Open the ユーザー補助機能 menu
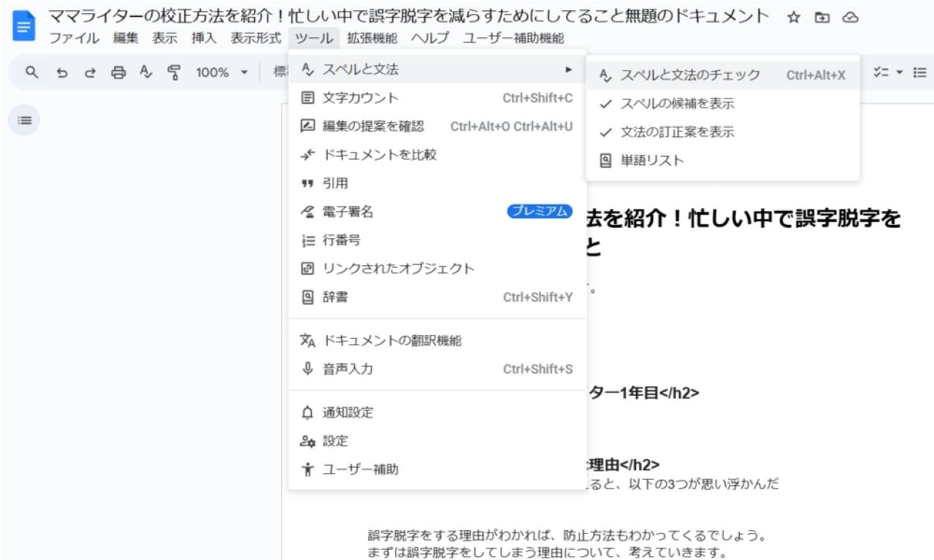The image size is (934, 560). [x=513, y=38]
